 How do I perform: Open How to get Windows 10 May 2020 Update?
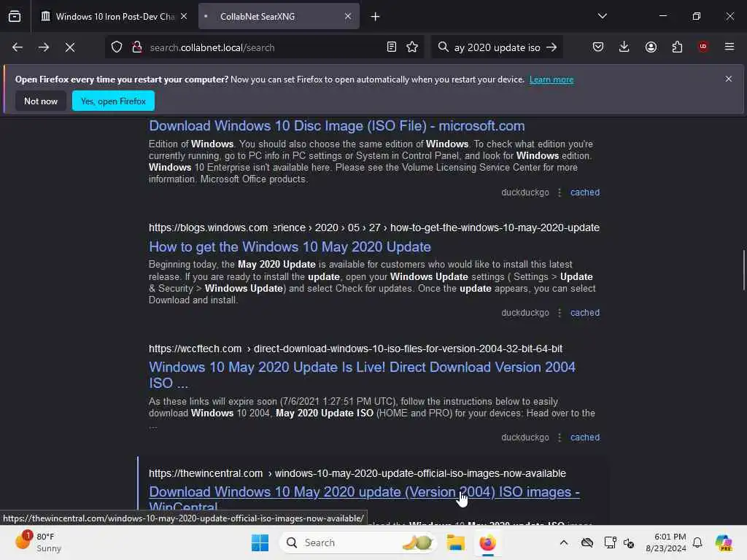point(290,246)
